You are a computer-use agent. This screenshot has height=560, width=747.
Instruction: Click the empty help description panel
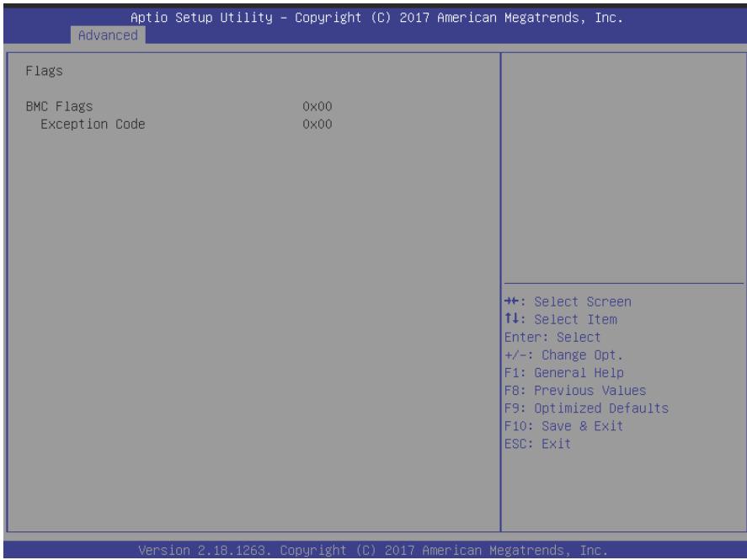pos(623,168)
